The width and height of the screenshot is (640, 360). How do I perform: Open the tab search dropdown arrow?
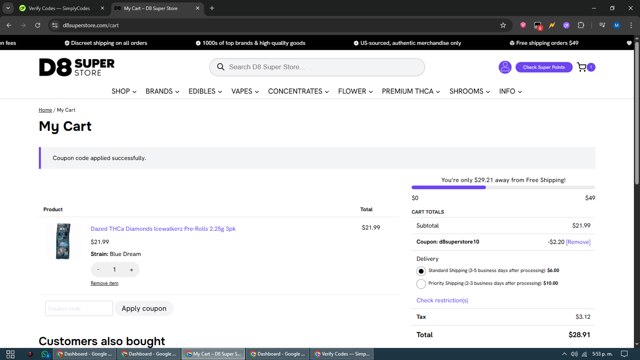tap(8, 8)
